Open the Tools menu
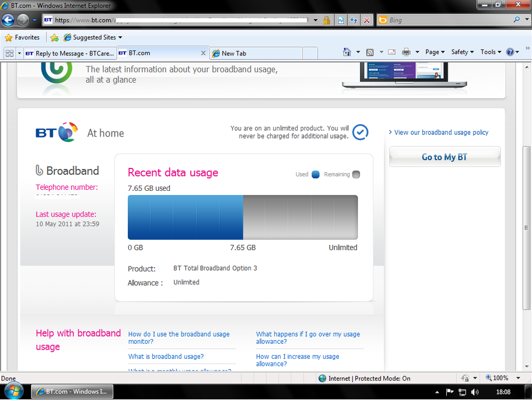 click(x=490, y=52)
